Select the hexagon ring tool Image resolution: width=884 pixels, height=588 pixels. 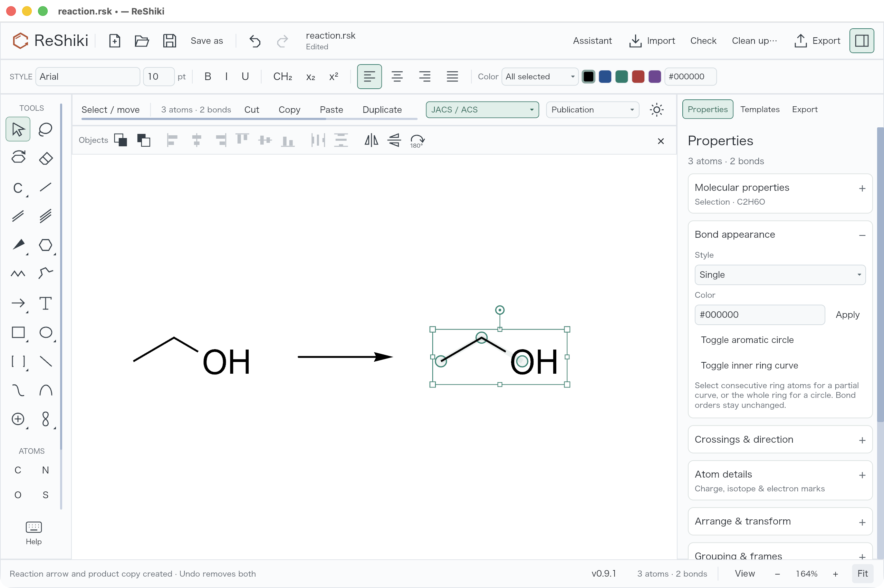(45, 245)
